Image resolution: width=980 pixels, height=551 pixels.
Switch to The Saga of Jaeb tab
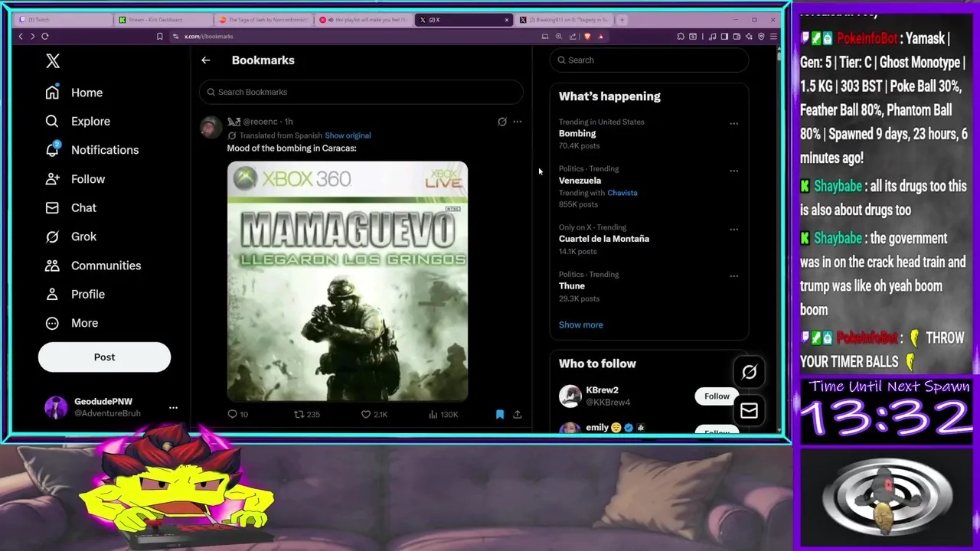point(264,20)
